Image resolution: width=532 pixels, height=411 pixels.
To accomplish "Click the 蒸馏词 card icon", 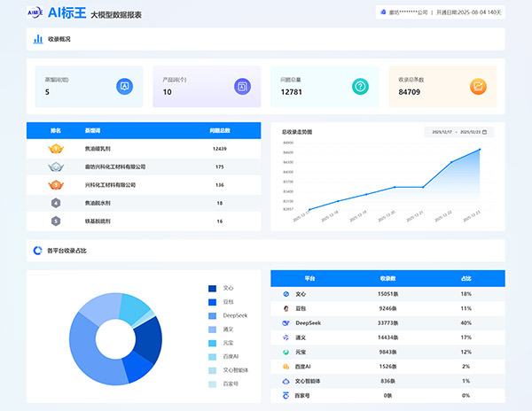I will 125,86.
